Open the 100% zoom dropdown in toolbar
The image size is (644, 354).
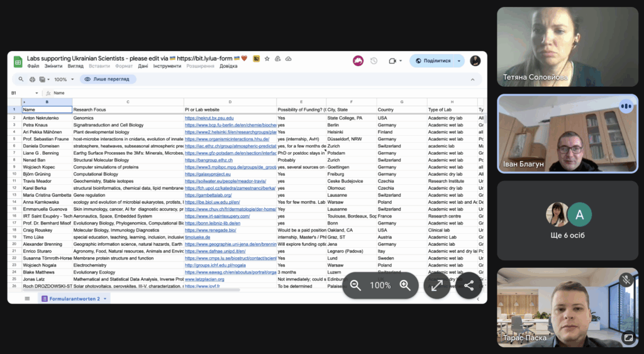pos(64,79)
